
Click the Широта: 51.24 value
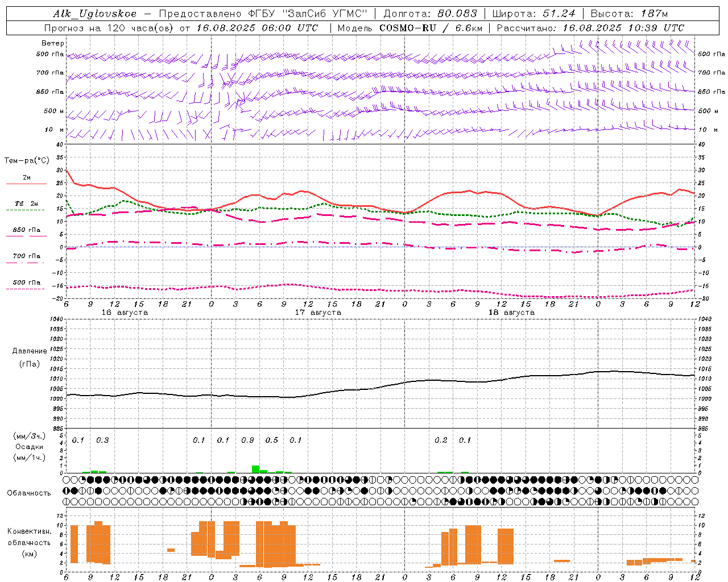point(533,14)
